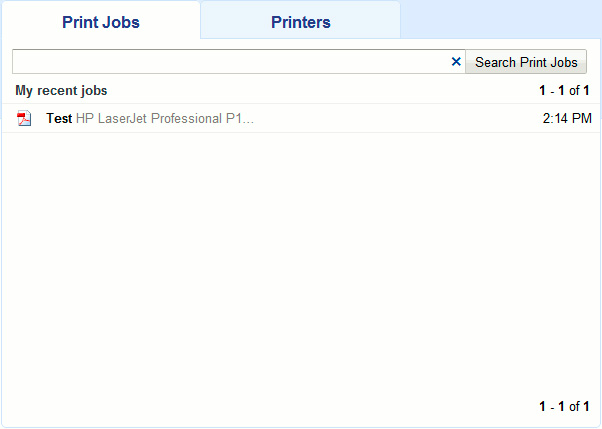Click the top 1 - 1 of 1 counter
602x429 pixels.
pos(564,90)
